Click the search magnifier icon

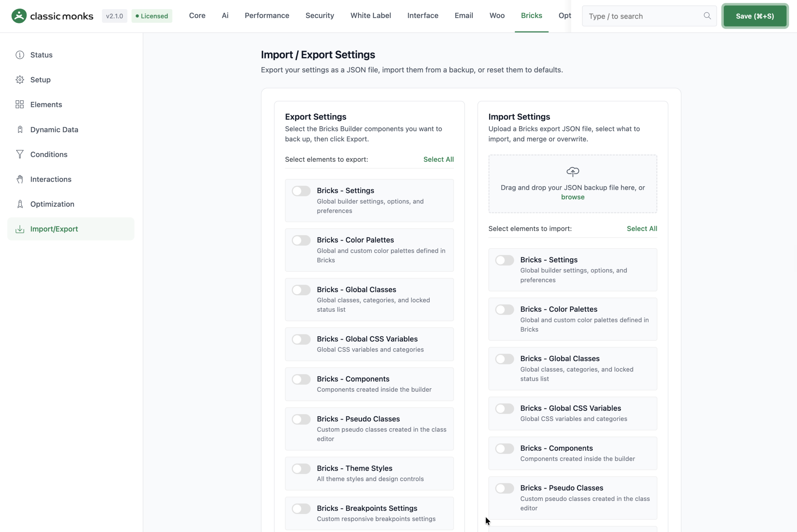[707, 16]
